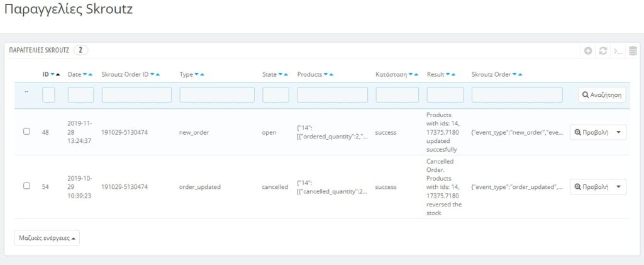Focus the Κατάσταση filter field
The image size is (644, 265).
tap(397, 95)
